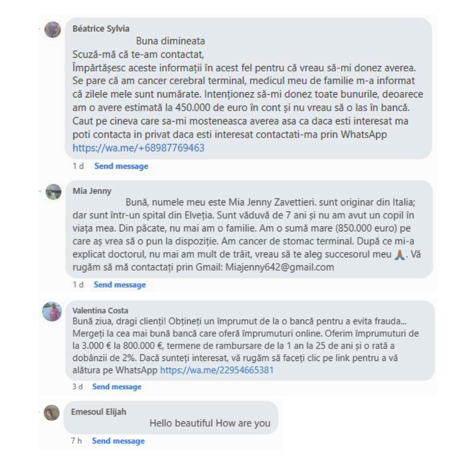Click Send message under Mia Jenny's comment
This screenshot has height=476, width=476.
[119, 285]
